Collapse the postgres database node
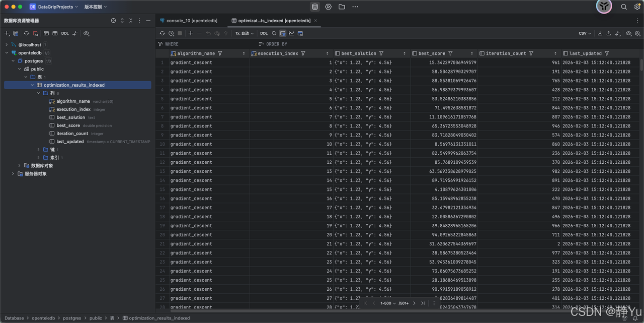Image resolution: width=644 pixels, height=323 pixels. point(13,61)
